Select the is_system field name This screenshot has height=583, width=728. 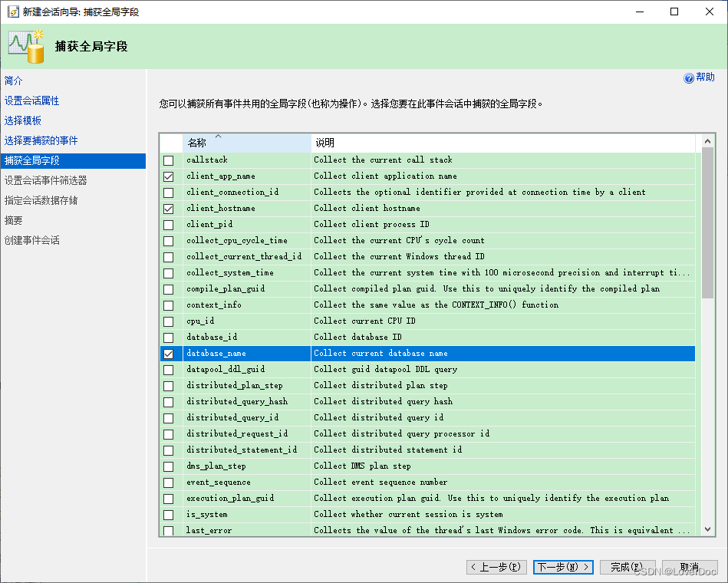tap(207, 514)
